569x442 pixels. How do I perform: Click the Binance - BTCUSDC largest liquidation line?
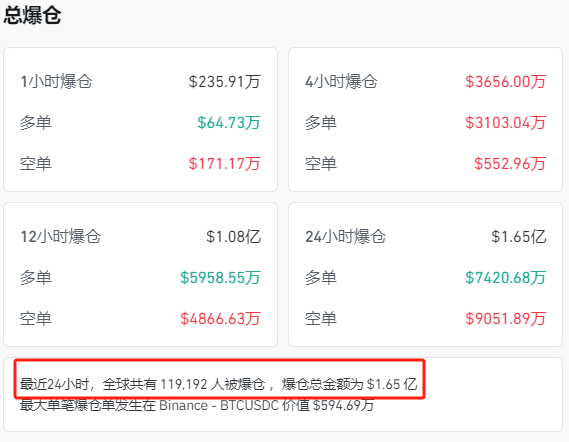197,405
